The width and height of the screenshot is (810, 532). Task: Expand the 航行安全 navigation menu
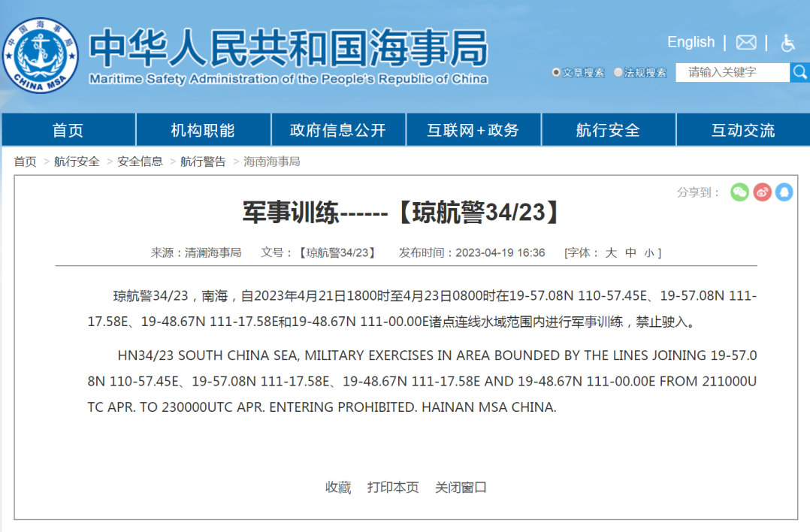coord(608,130)
